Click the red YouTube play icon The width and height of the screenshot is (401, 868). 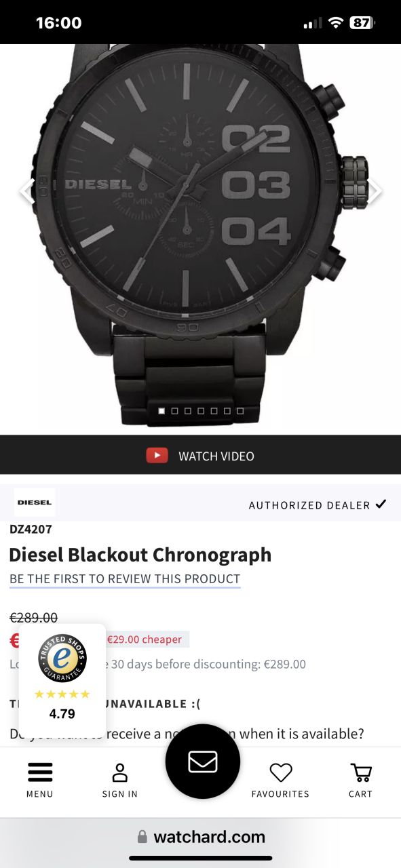pos(157,455)
